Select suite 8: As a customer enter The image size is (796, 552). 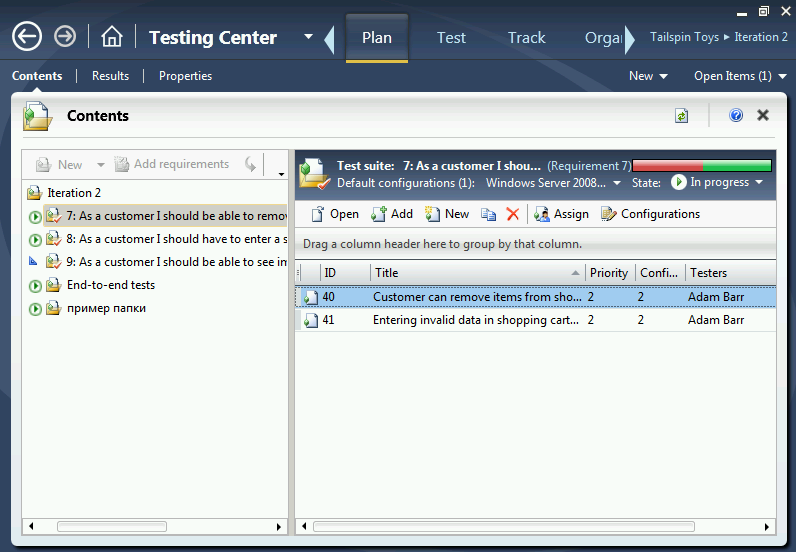[x=176, y=239]
